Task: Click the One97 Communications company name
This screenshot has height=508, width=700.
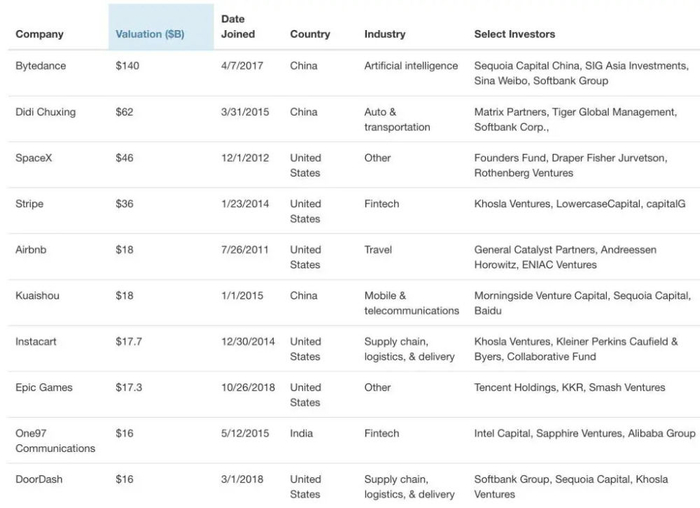Action: click(x=55, y=440)
